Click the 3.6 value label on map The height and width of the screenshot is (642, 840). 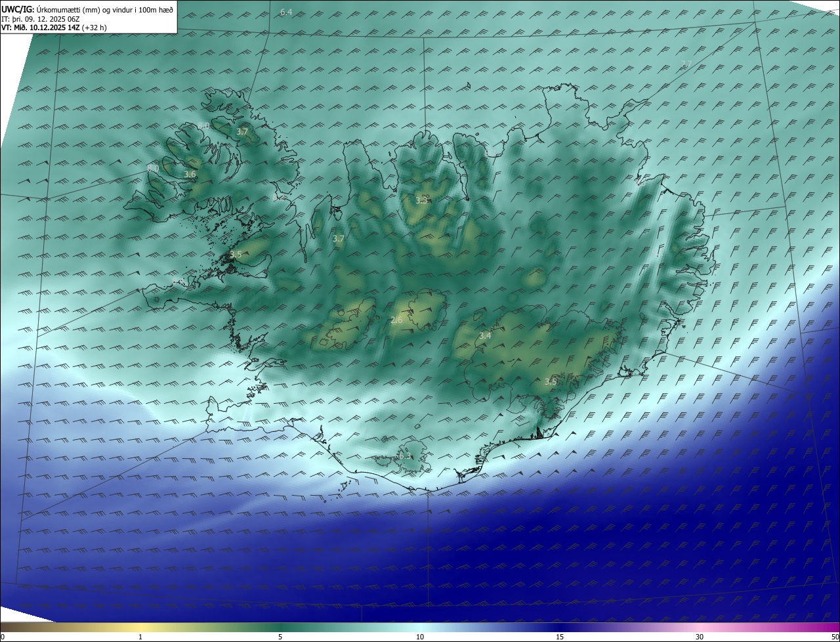click(x=190, y=175)
